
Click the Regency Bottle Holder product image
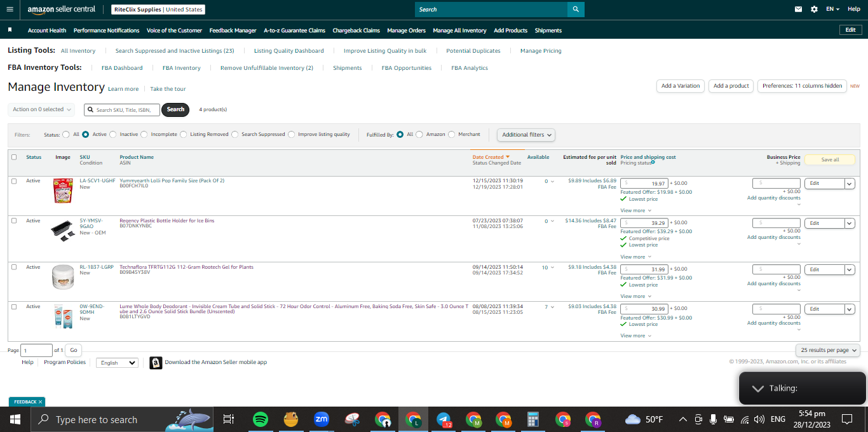click(x=63, y=231)
